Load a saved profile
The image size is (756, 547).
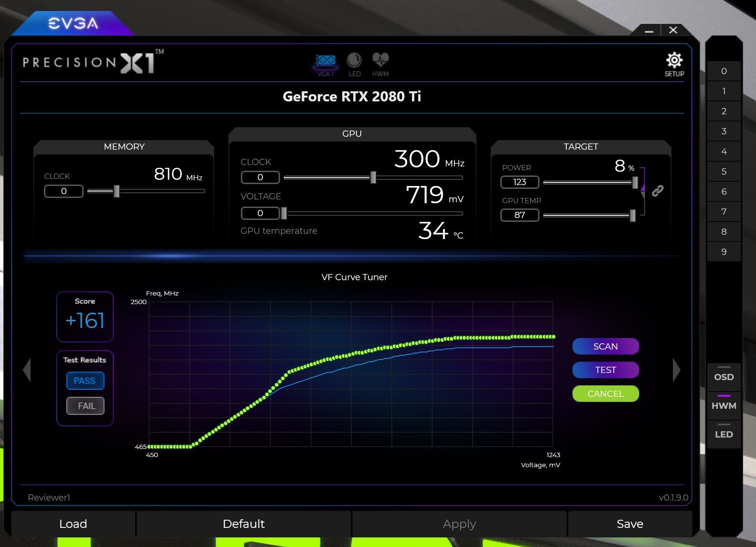(73, 524)
